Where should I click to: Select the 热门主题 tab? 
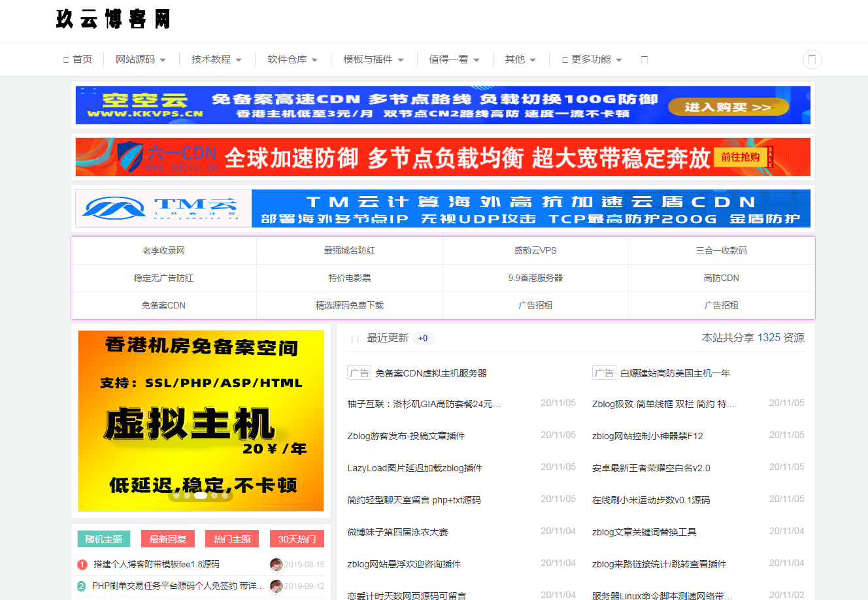(x=232, y=539)
